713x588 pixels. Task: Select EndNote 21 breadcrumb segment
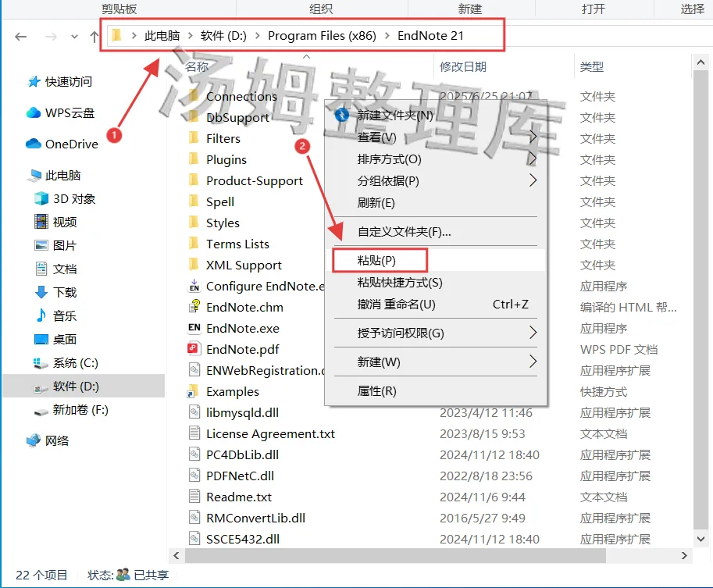point(430,35)
